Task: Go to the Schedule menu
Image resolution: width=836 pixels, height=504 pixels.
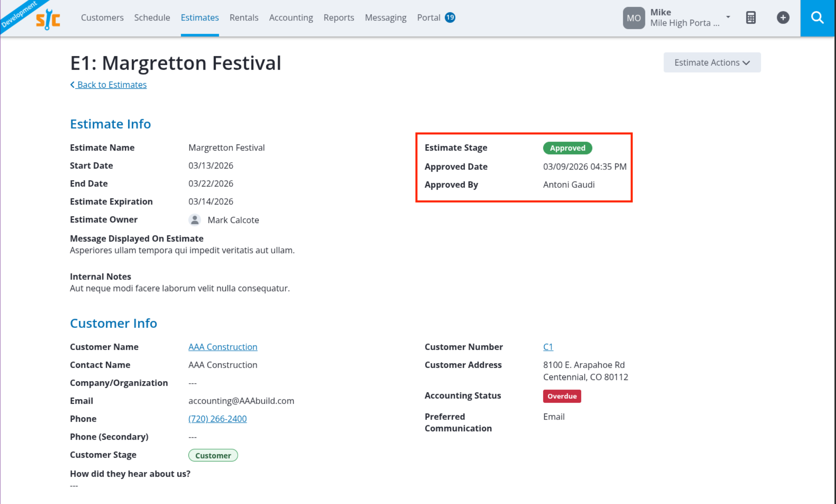Action: tap(152, 18)
